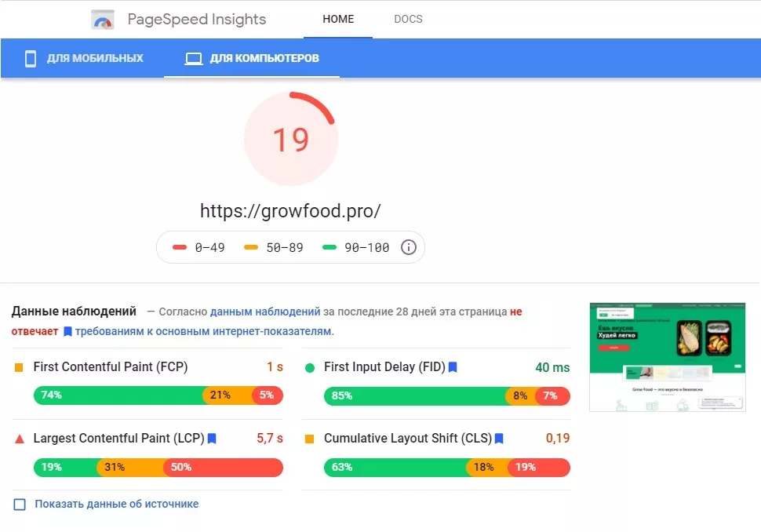Click the bookmark icon next to FID
761x532 pixels.
point(453,367)
